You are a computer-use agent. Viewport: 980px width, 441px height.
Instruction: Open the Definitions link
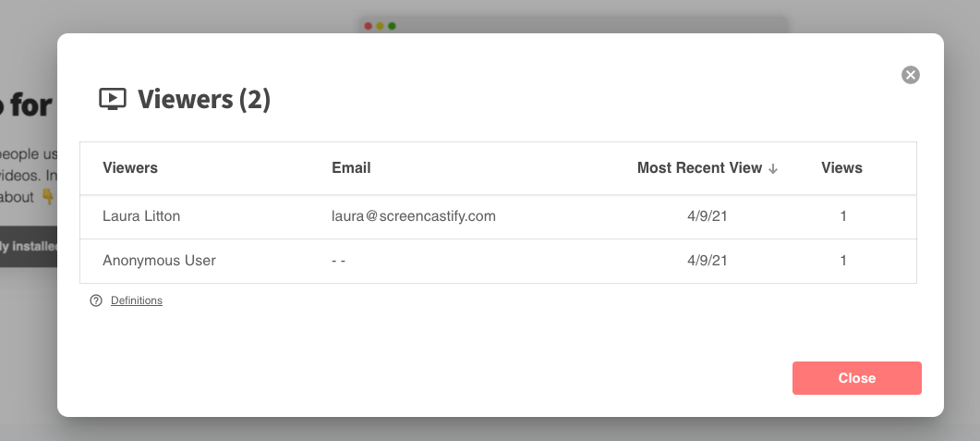tap(137, 300)
